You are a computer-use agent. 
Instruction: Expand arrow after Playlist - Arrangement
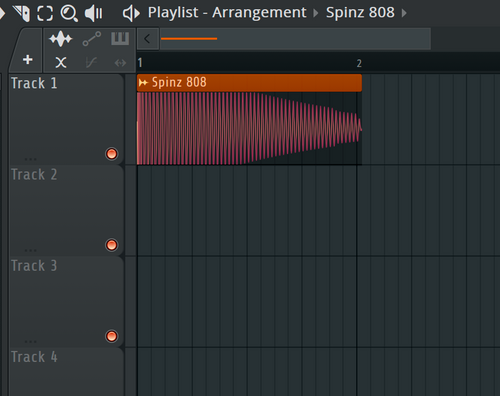[x=315, y=13]
